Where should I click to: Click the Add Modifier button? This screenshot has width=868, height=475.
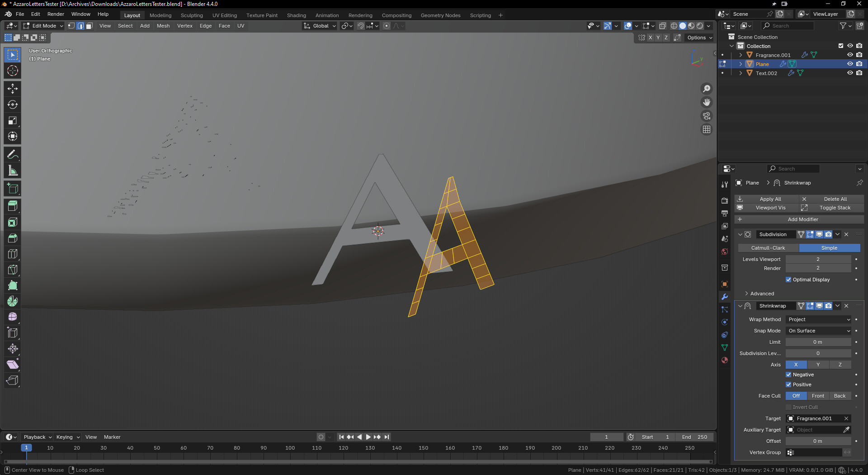799,219
